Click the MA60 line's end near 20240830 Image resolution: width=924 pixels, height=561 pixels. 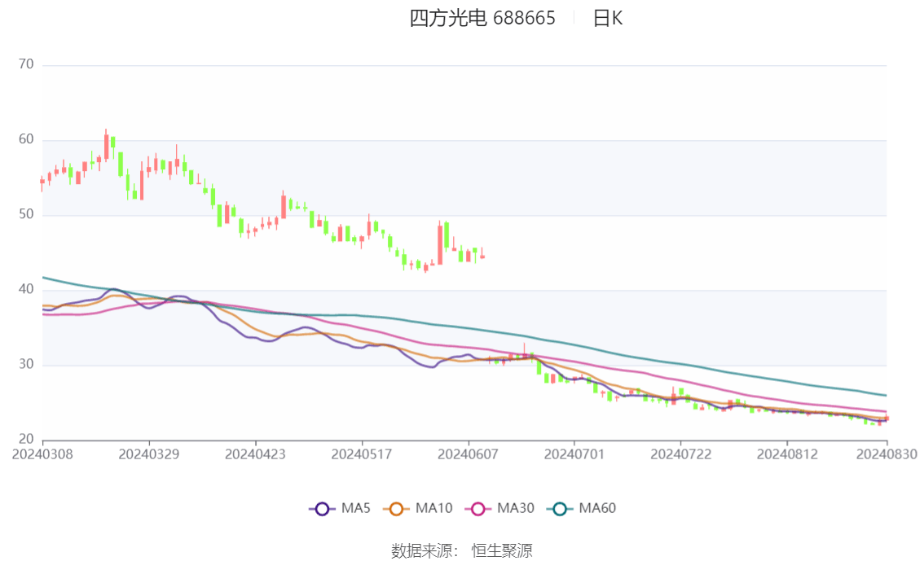tap(886, 396)
